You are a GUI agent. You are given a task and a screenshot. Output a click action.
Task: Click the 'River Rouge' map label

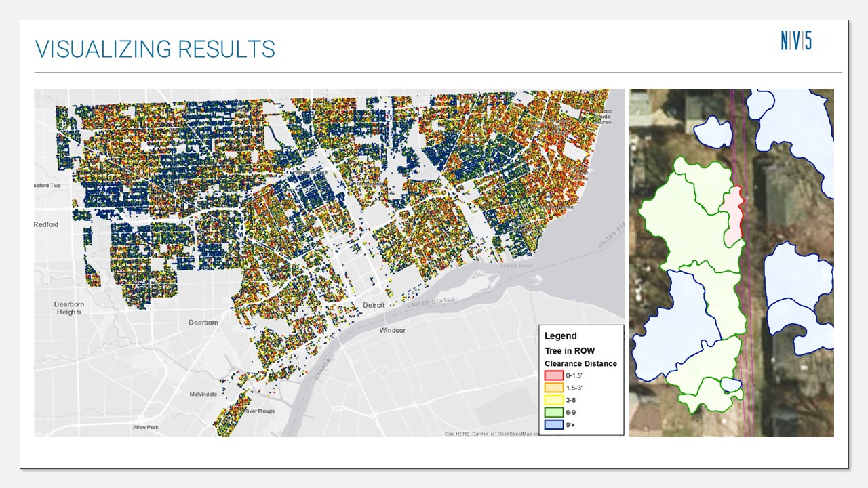(258, 411)
